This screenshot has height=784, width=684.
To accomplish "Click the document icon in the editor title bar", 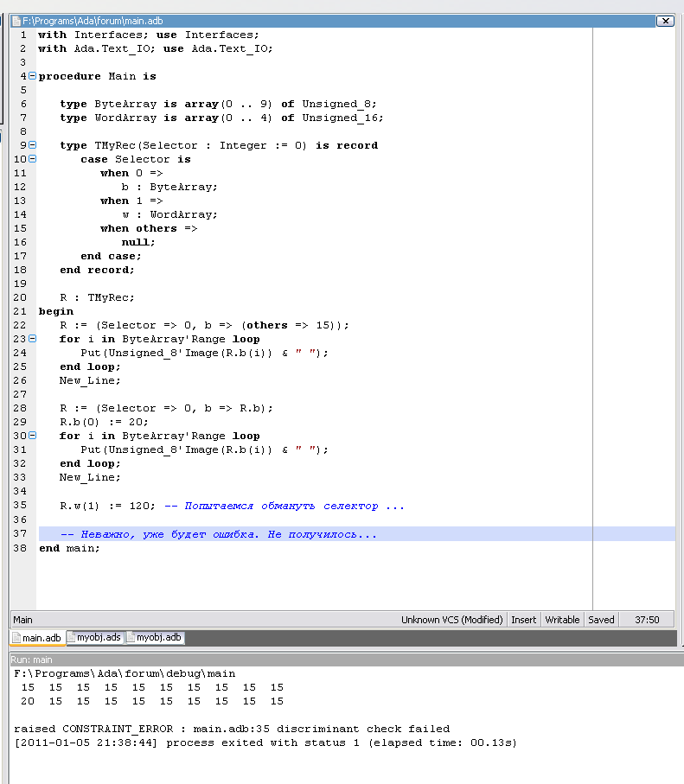I will 16,21.
